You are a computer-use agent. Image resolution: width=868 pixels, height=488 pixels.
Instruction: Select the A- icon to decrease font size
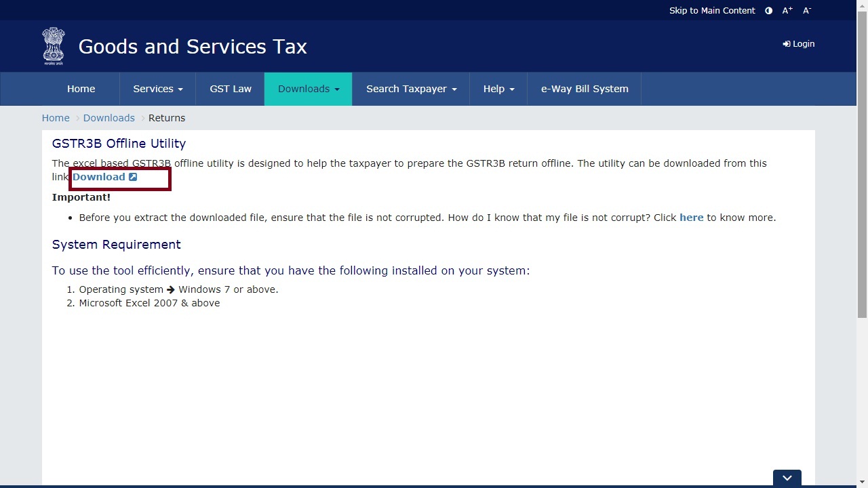point(806,10)
